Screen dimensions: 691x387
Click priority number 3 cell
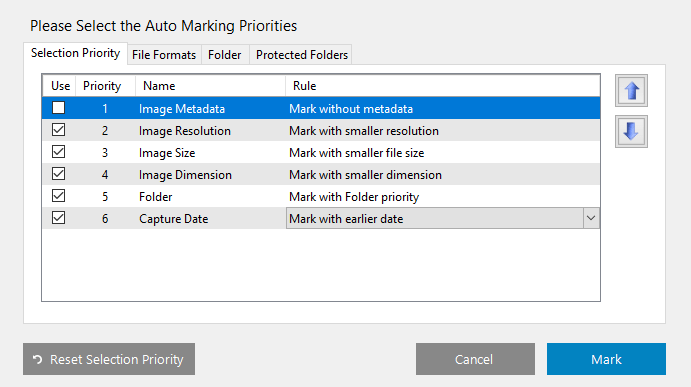(105, 153)
